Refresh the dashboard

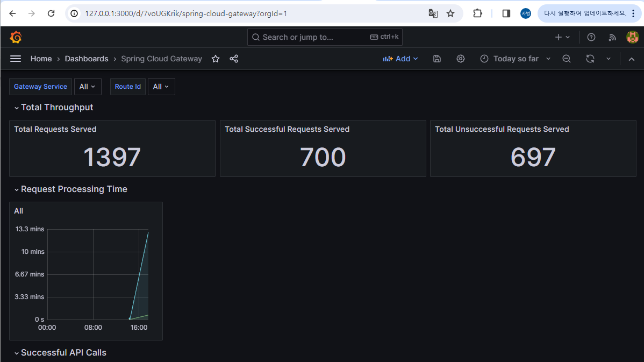click(590, 59)
